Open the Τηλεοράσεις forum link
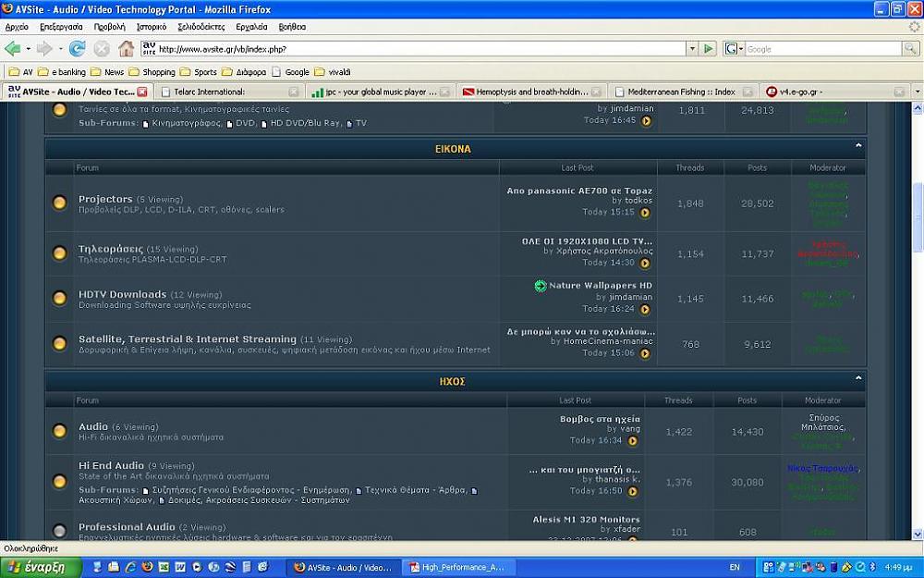Image resolution: width=924 pixels, height=578 pixels. coord(110,249)
